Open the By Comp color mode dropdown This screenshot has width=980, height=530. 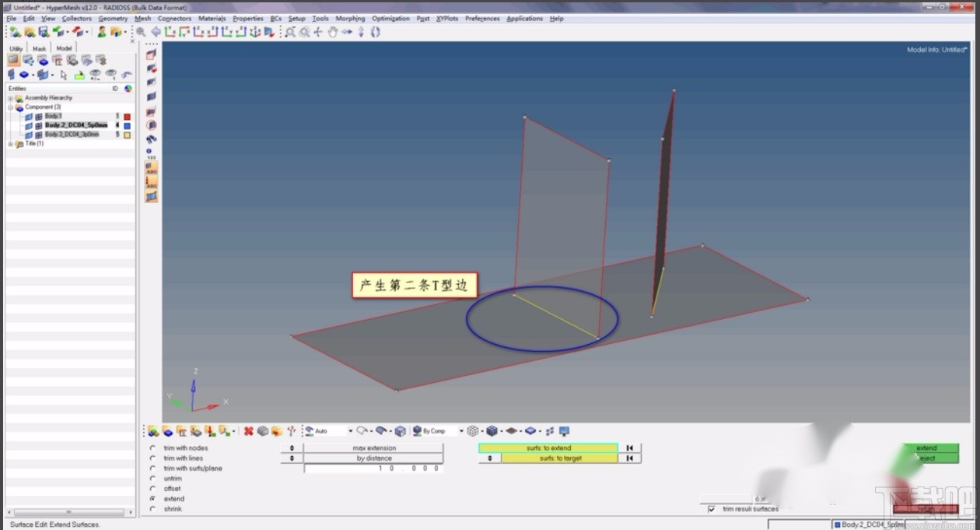pos(461,431)
